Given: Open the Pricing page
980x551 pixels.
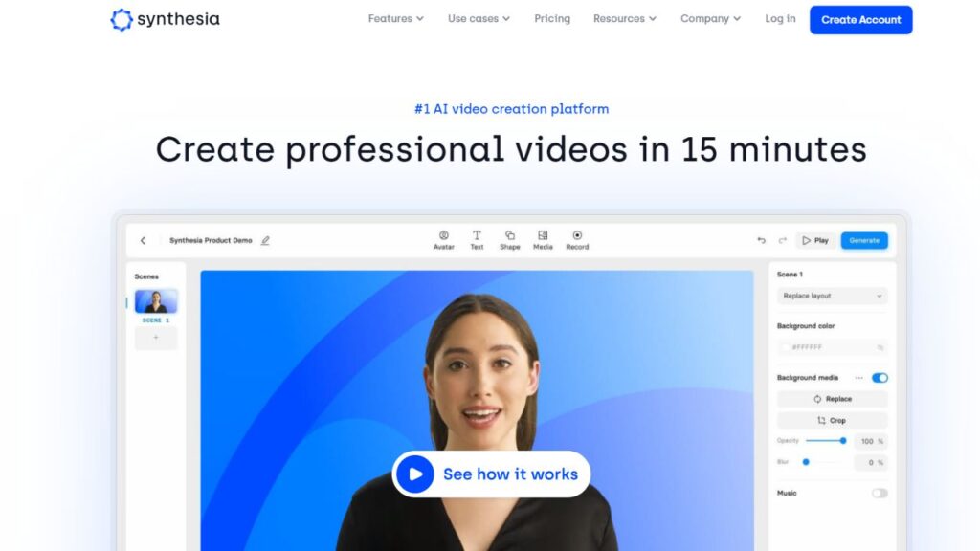Looking at the screenshot, I should pyautogui.click(x=552, y=19).
